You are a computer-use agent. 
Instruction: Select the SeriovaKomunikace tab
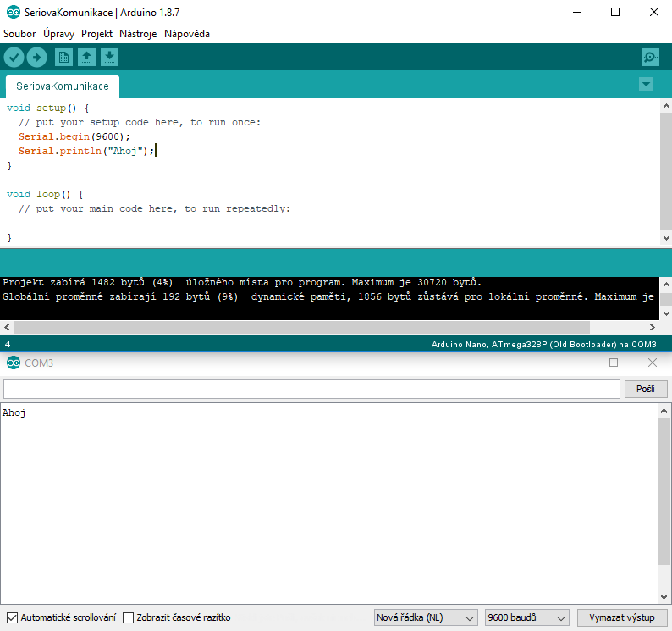tap(63, 86)
